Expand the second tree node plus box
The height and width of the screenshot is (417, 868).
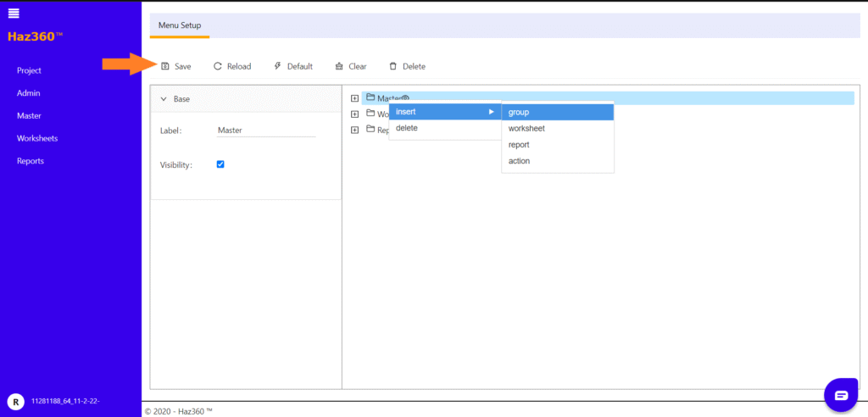(x=355, y=114)
